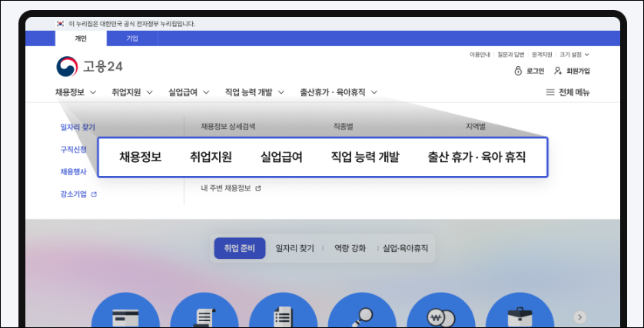Click the briefcase circle icon

tap(520, 310)
